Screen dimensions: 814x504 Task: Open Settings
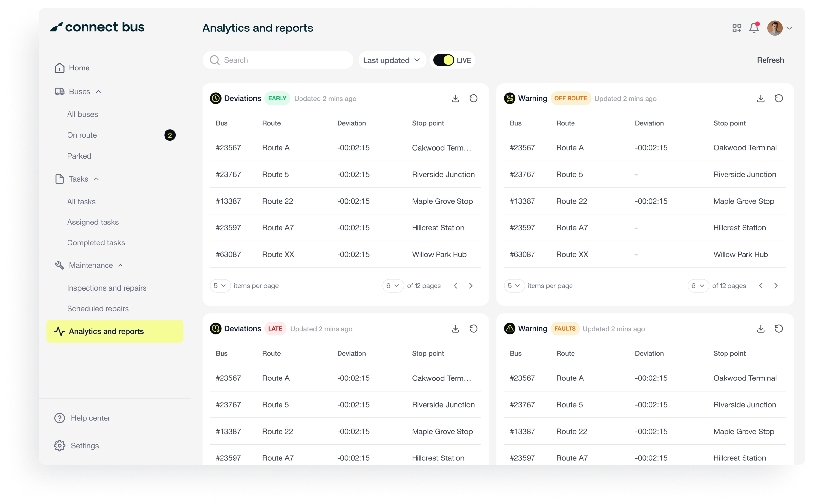pyautogui.click(x=76, y=445)
